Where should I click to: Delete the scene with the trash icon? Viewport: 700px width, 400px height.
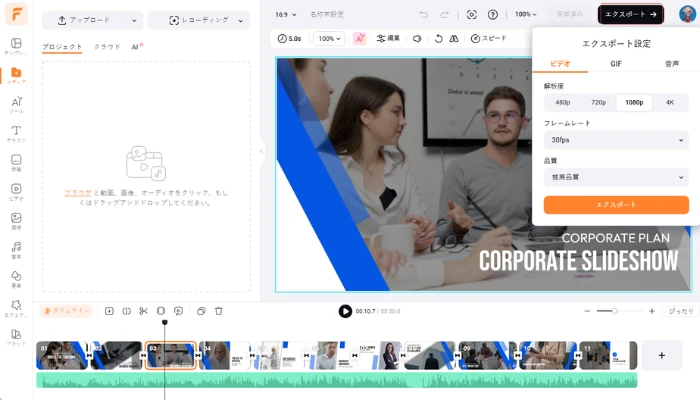click(x=219, y=311)
